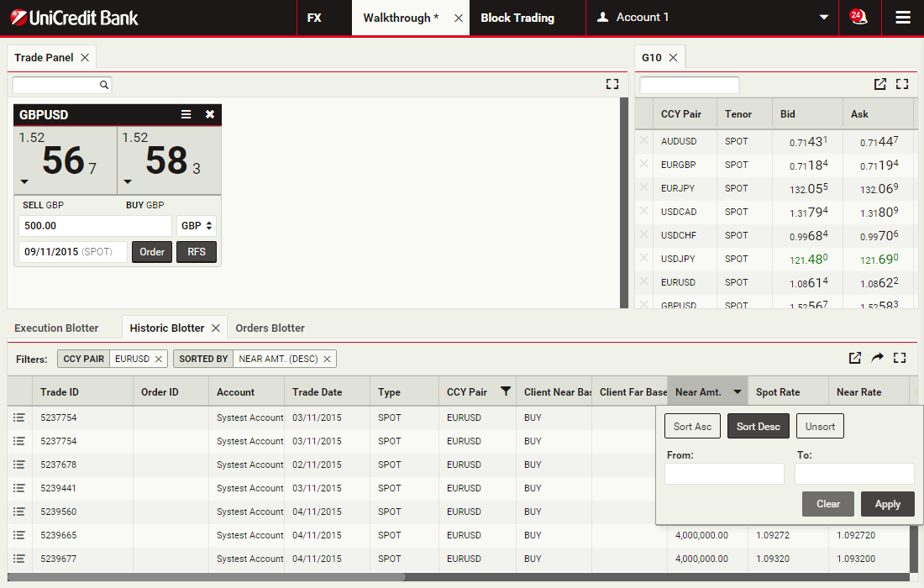Pop out the G10 panel

[879, 84]
